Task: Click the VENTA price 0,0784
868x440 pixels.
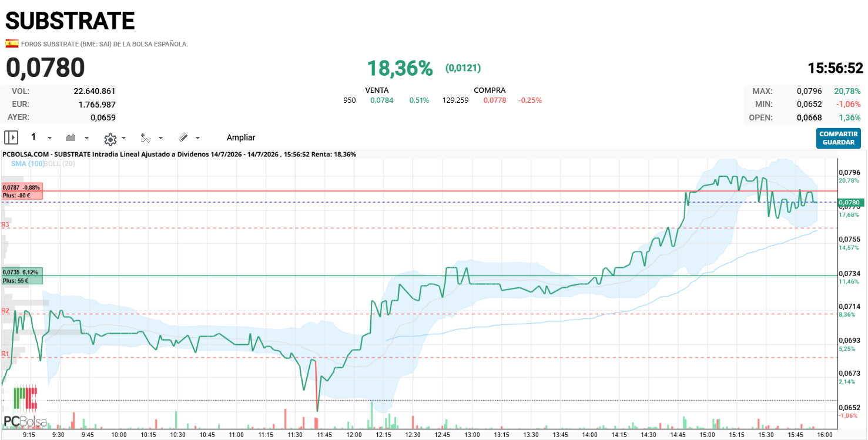Action: 382,100
